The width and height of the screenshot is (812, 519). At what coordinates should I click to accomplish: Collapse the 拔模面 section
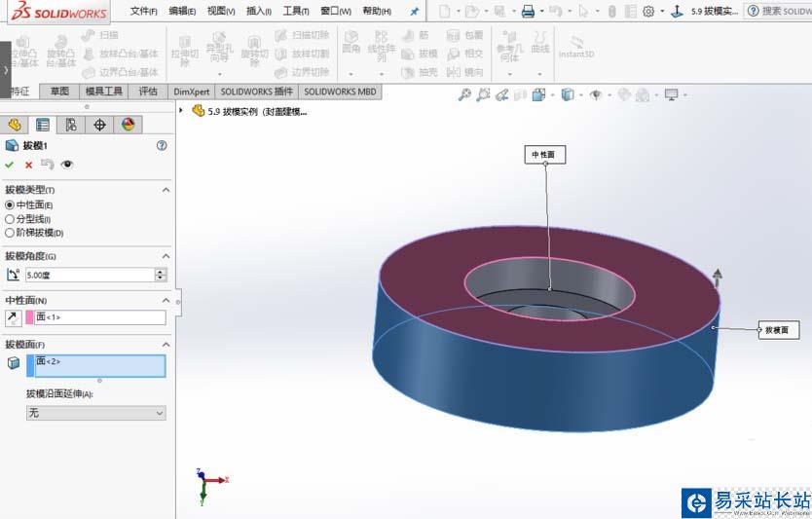(x=166, y=345)
